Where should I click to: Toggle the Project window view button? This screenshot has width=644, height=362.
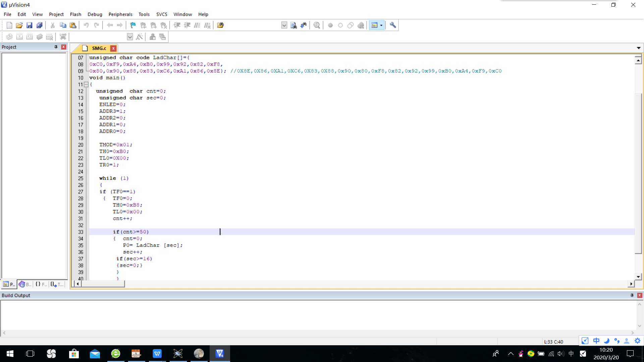pyautogui.click(x=374, y=25)
